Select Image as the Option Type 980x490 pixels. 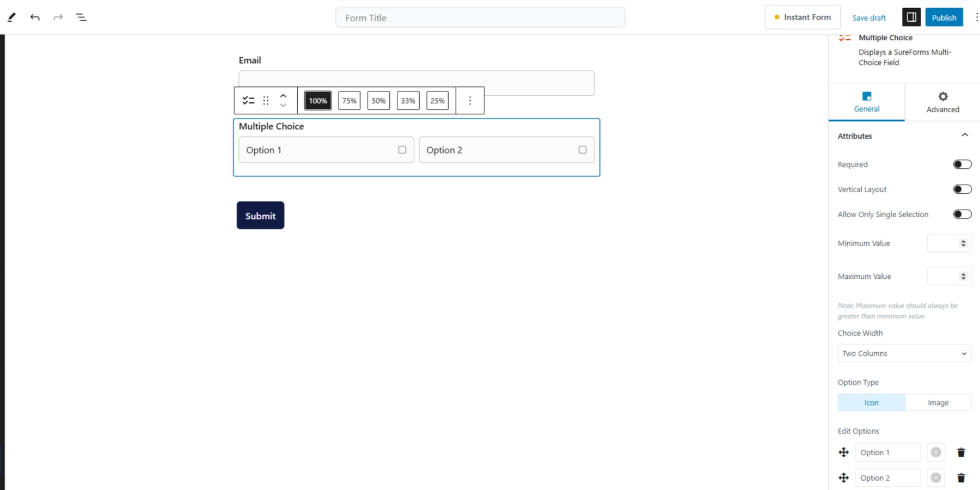[x=938, y=402]
